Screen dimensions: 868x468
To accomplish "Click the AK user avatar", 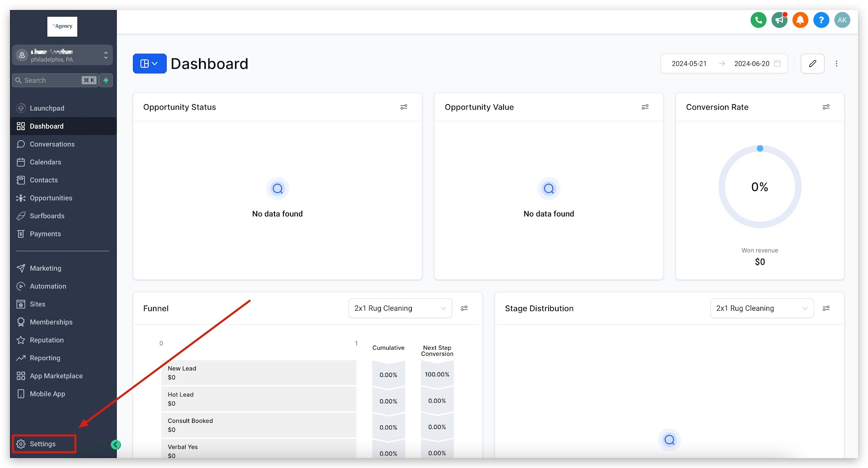I will tap(842, 20).
